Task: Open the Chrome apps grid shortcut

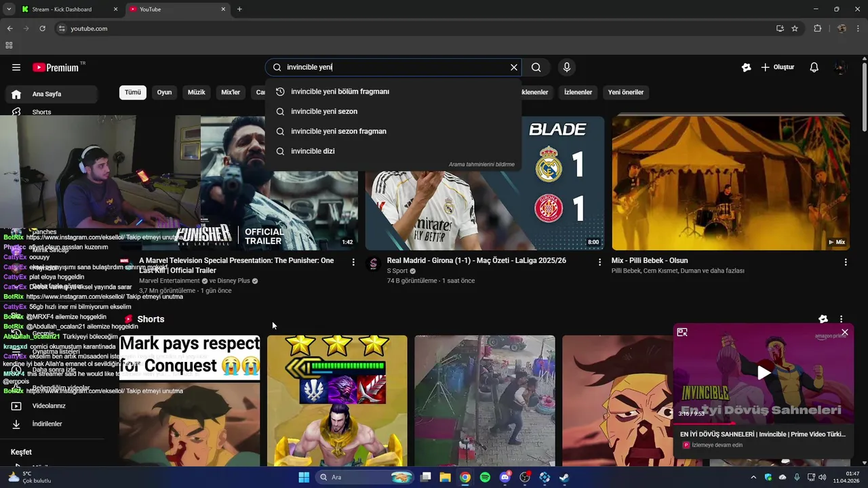Action: point(9,45)
